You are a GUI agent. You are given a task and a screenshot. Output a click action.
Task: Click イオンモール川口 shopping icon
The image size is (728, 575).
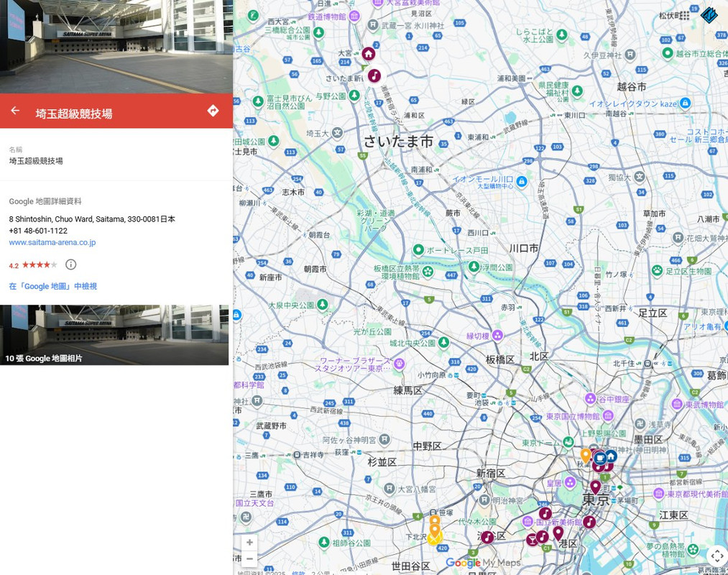(x=522, y=181)
